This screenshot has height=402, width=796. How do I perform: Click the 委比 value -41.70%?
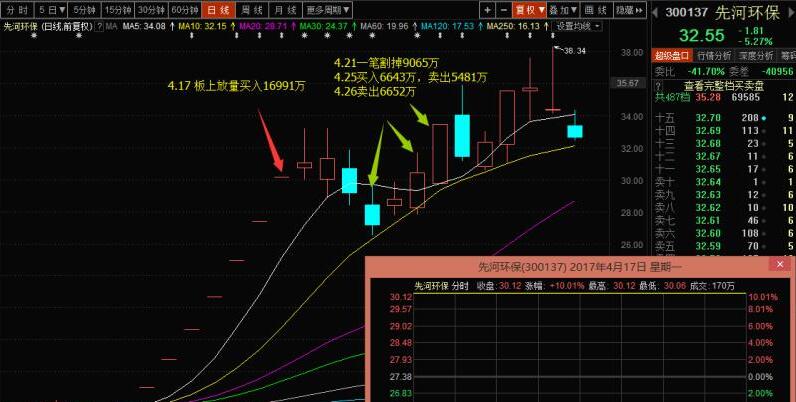point(705,72)
